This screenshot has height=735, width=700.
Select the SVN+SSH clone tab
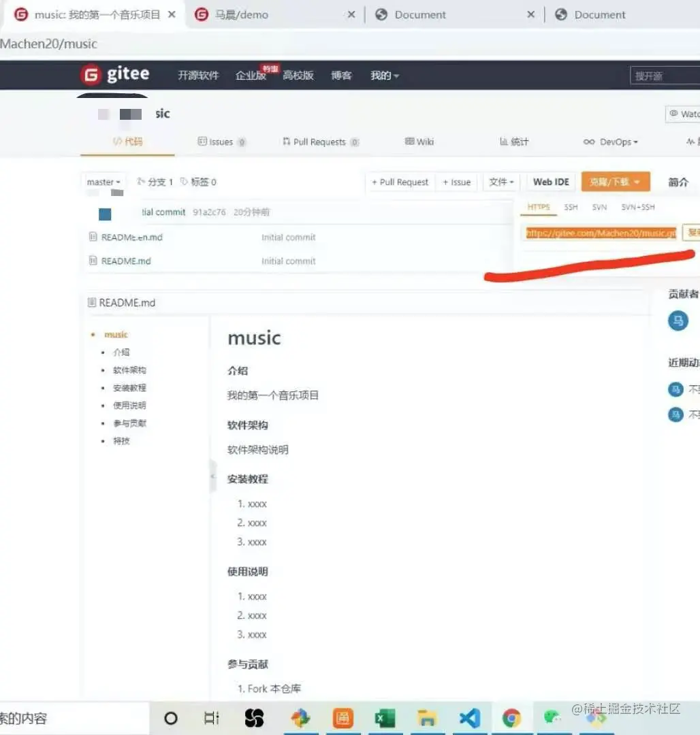(637, 207)
